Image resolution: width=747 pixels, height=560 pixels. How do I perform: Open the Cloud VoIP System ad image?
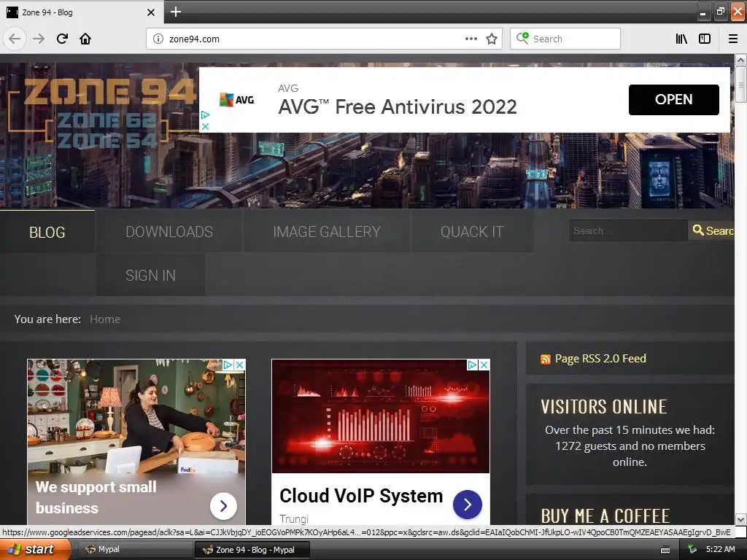point(381,416)
